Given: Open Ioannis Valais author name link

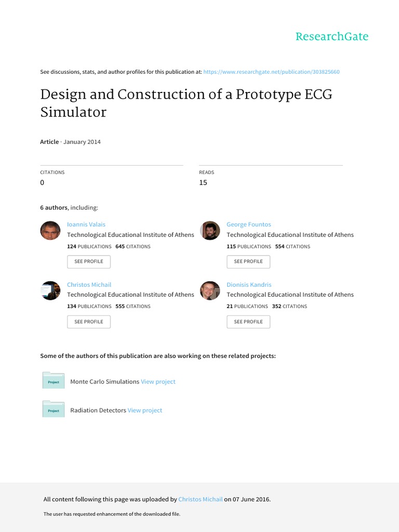Looking at the screenshot, I should pyautogui.click(x=86, y=224).
